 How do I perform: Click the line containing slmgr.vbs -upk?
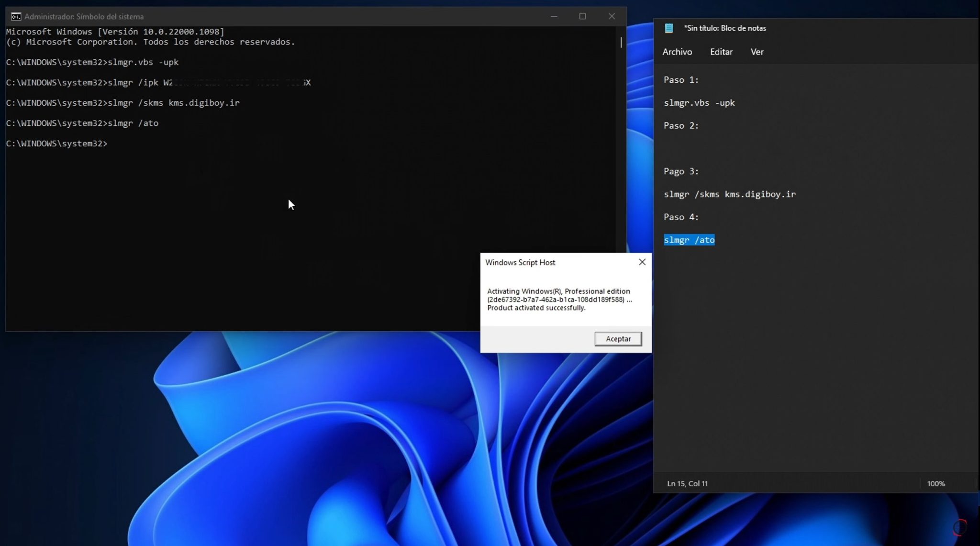(x=699, y=102)
